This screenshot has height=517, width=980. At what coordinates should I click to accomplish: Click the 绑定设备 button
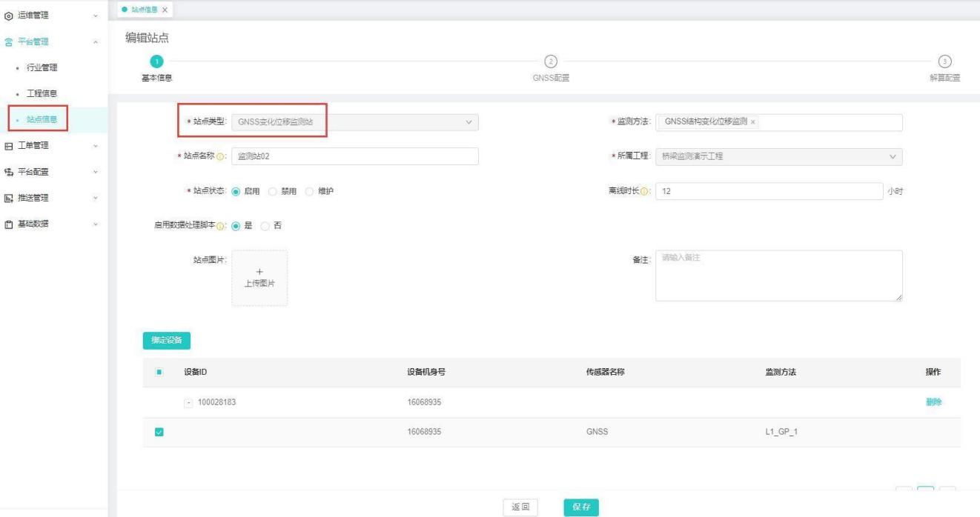pos(167,340)
